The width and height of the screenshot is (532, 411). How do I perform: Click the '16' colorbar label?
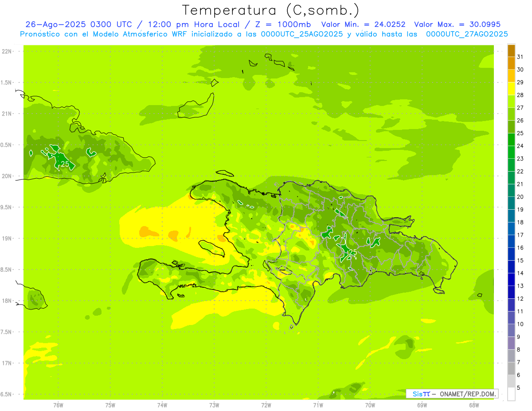tap(520, 248)
